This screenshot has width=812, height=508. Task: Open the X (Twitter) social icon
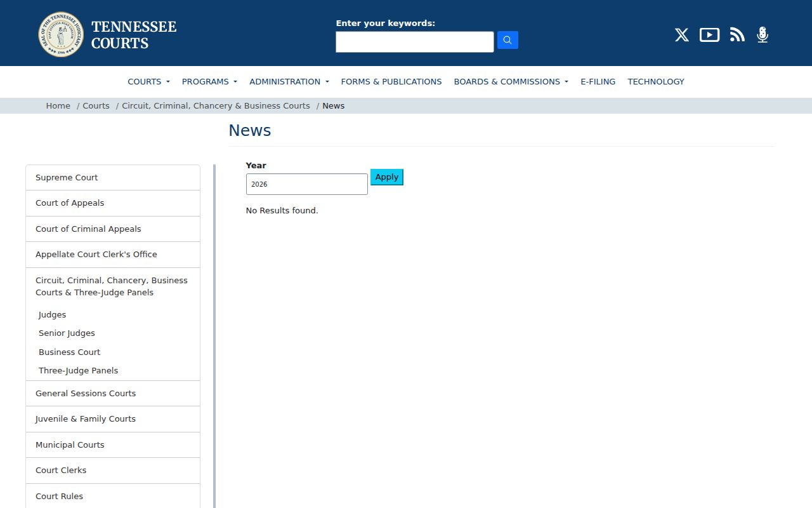click(682, 35)
